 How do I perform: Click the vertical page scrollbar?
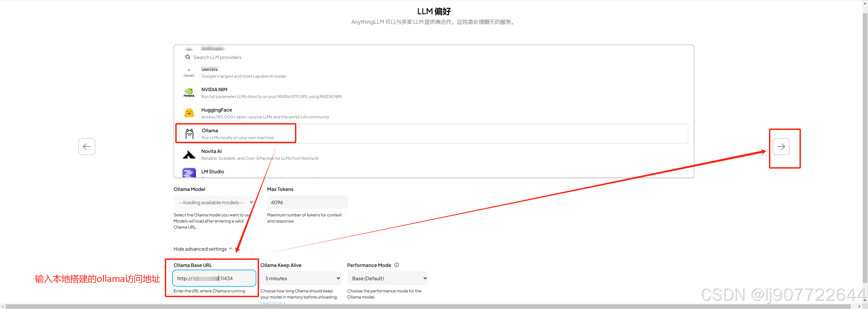pyautogui.click(x=865, y=147)
